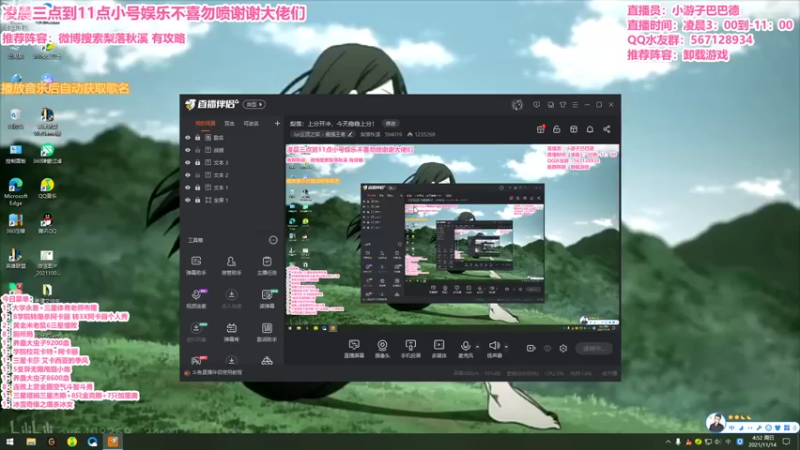Viewport: 800px width, 450px height.
Task: Hide the 文本 3 layer
Action: click(x=188, y=163)
